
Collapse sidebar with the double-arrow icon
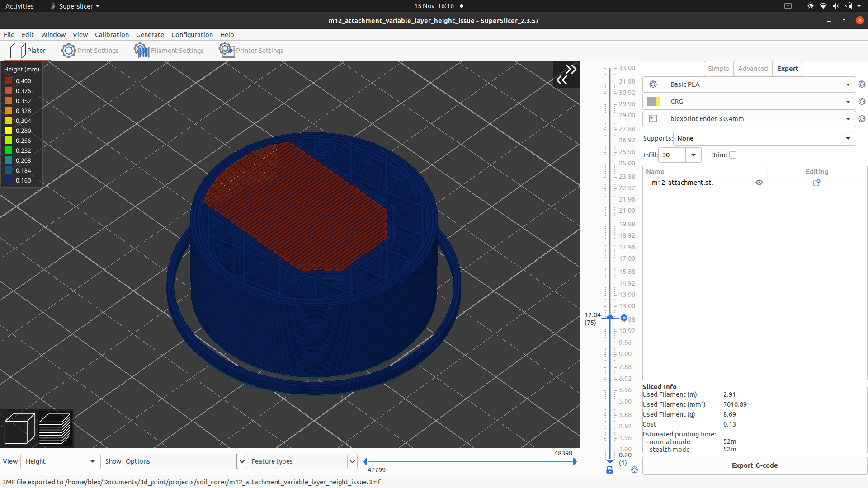pyautogui.click(x=566, y=75)
